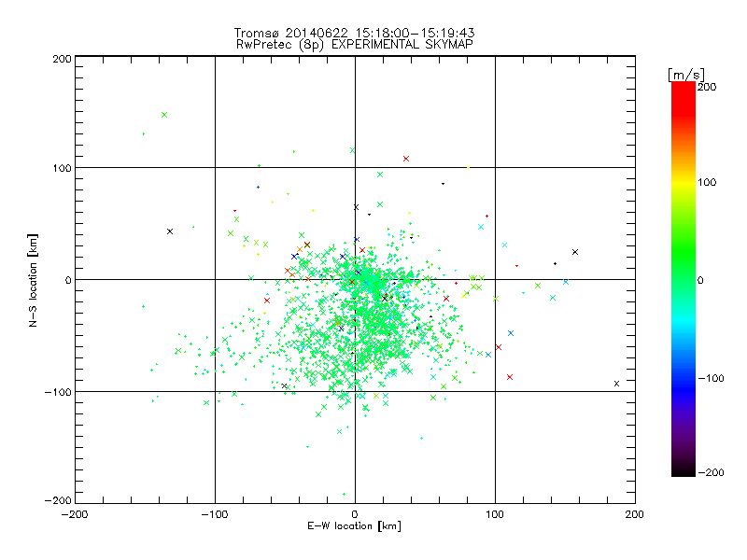Click the −200 label on the N-S axis

[58, 500]
